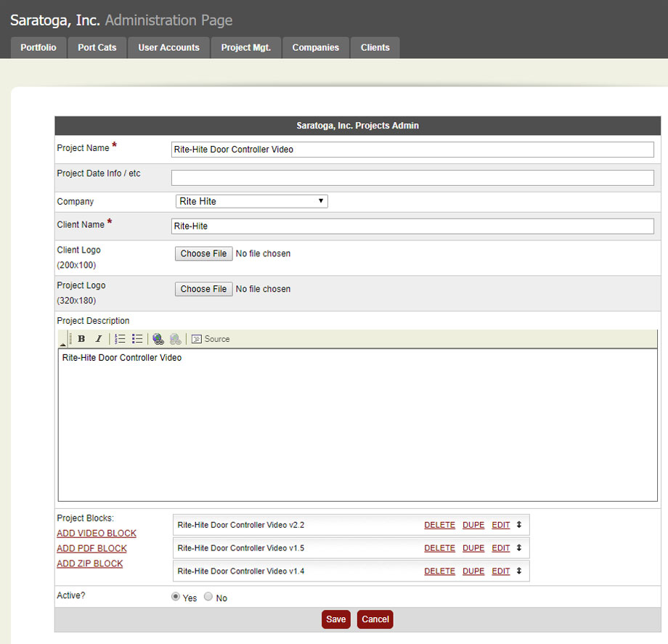This screenshot has width=668, height=644.
Task: Collapse the editor toolbar
Action: 62,344
